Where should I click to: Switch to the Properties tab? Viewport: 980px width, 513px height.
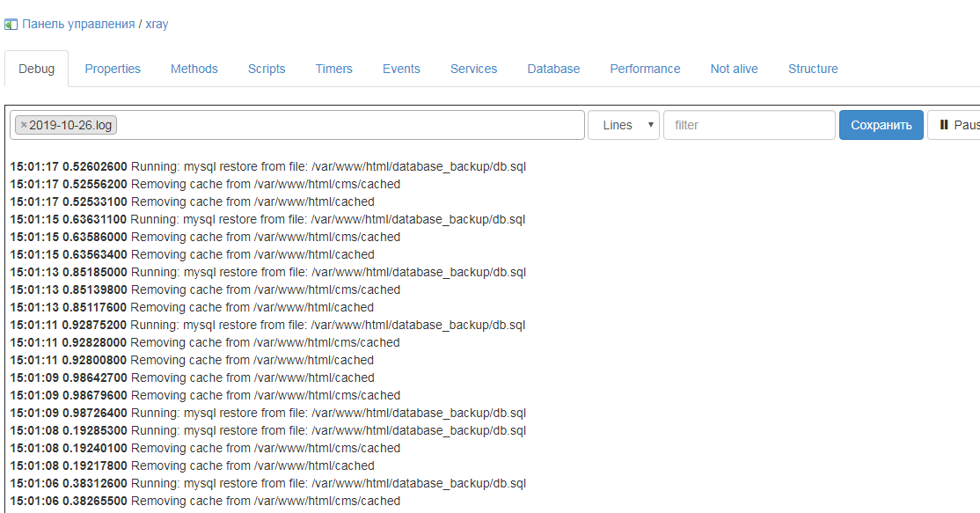point(113,69)
